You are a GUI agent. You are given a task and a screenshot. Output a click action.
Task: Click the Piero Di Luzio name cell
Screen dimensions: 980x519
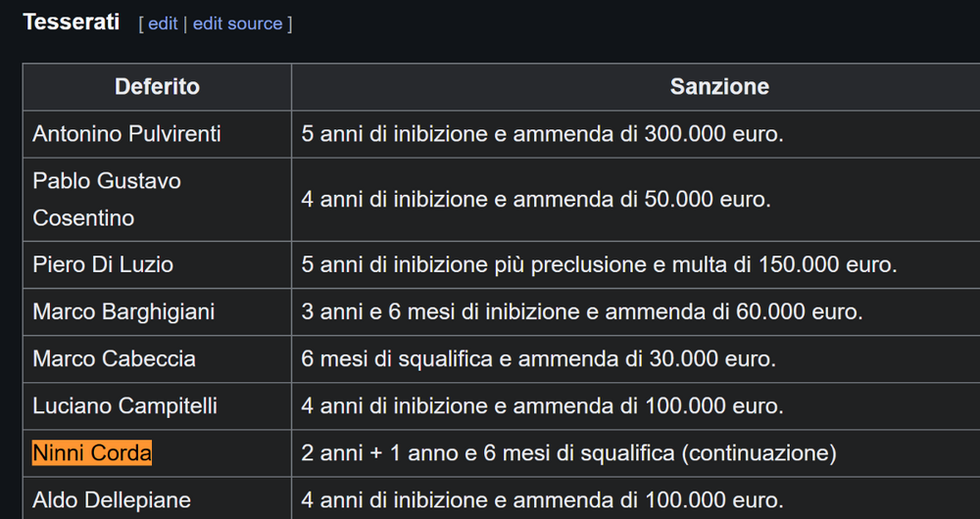157,264
